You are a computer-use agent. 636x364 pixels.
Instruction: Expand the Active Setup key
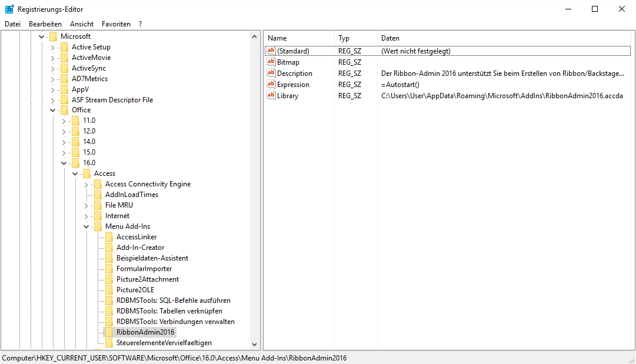click(53, 48)
